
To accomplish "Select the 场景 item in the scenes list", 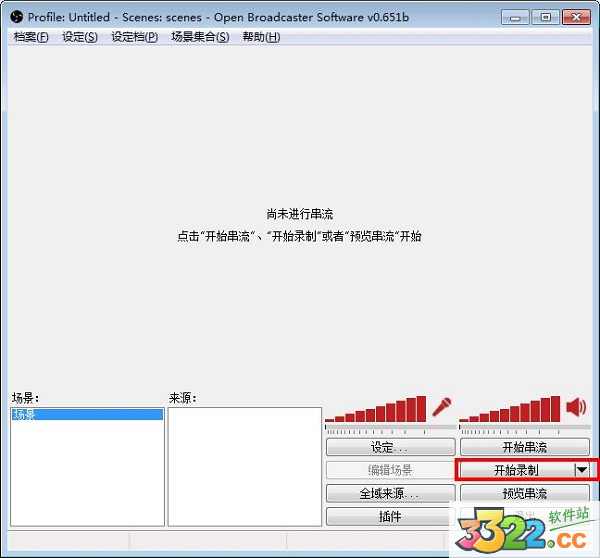I will click(x=87, y=414).
